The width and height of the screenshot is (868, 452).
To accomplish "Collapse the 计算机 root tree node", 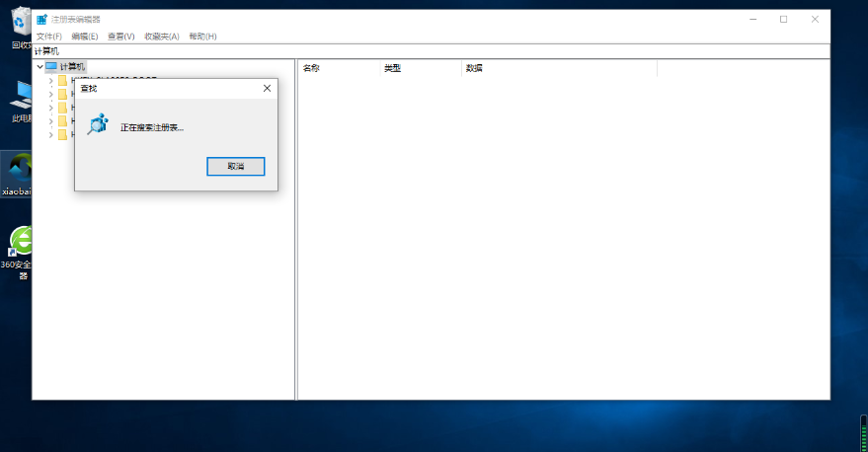I will [x=39, y=66].
